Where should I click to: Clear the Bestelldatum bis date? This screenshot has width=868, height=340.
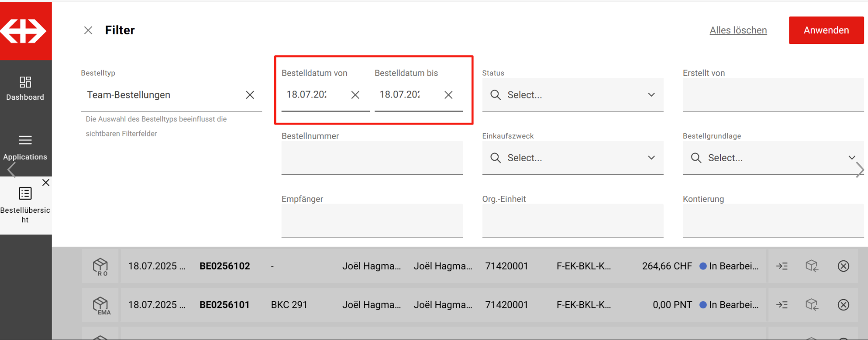448,95
